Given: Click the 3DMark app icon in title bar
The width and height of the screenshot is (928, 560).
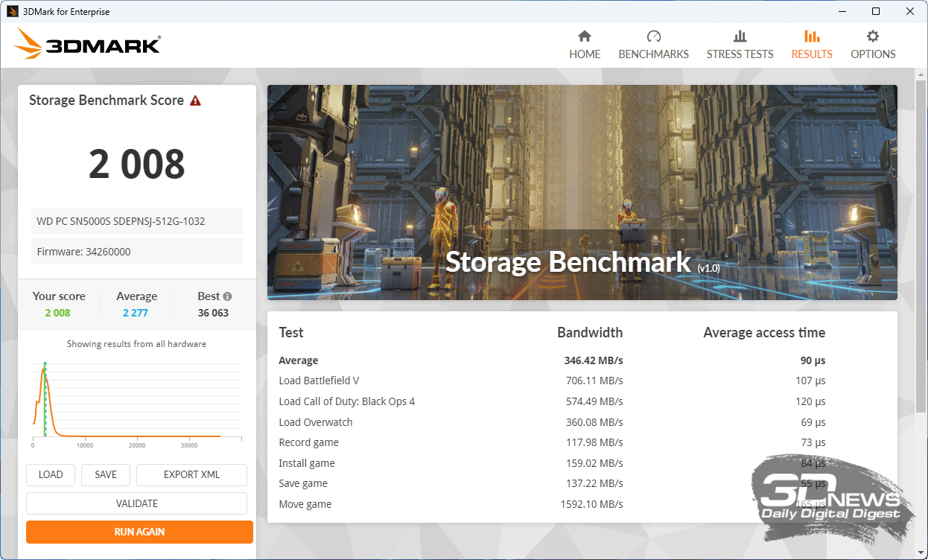Looking at the screenshot, I should (x=13, y=11).
